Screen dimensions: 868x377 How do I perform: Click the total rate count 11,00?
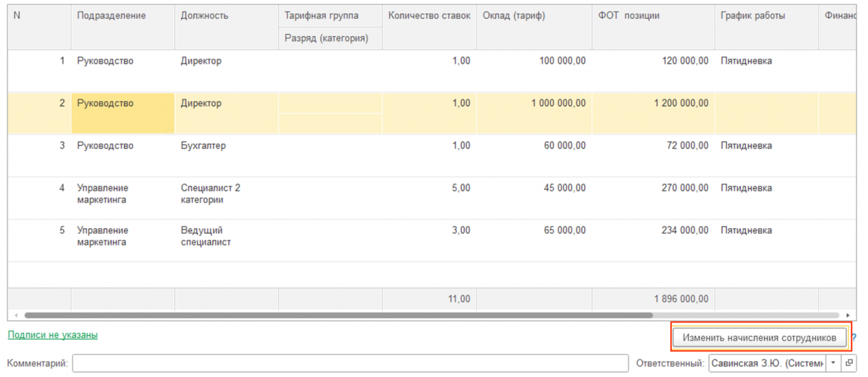(x=459, y=299)
